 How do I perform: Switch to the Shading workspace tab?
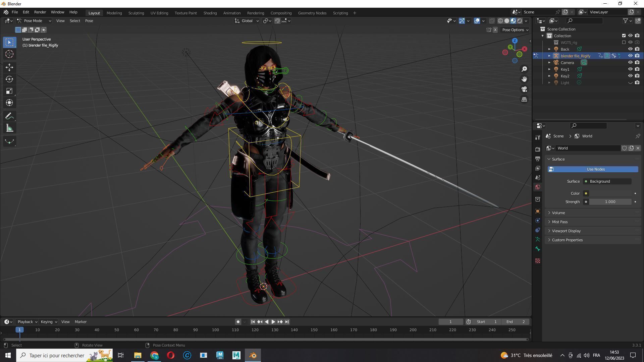pyautogui.click(x=210, y=13)
